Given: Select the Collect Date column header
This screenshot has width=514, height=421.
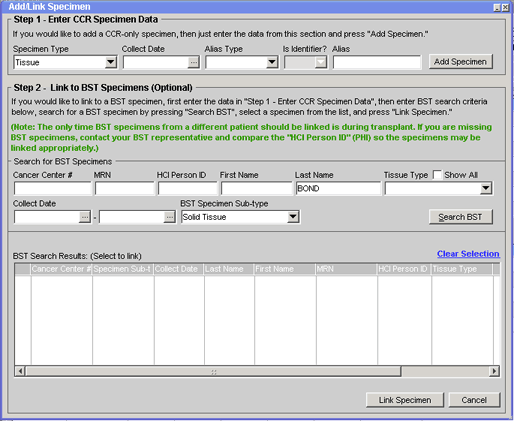Looking at the screenshot, I should click(179, 269).
